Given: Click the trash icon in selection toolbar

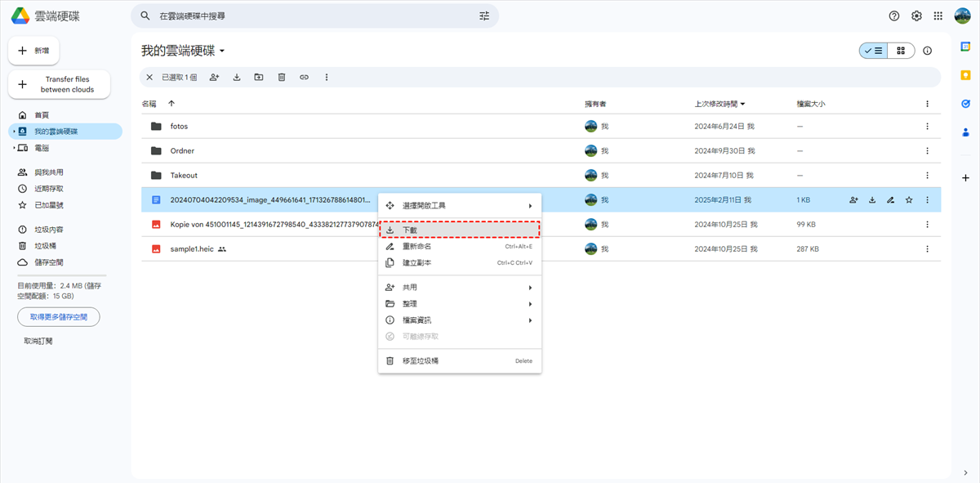Looking at the screenshot, I should point(282,78).
